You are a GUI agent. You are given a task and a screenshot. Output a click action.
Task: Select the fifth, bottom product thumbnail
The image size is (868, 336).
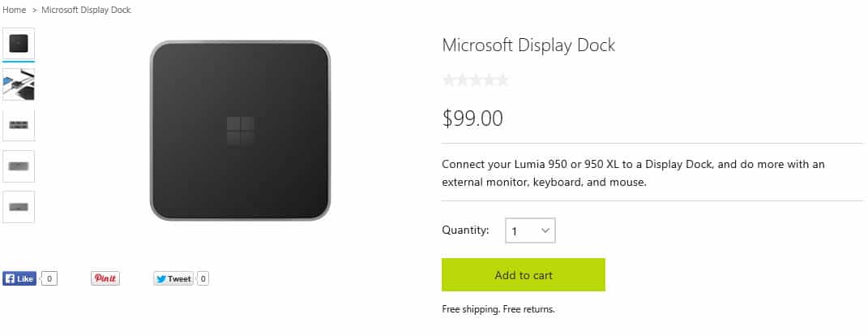coord(19,208)
